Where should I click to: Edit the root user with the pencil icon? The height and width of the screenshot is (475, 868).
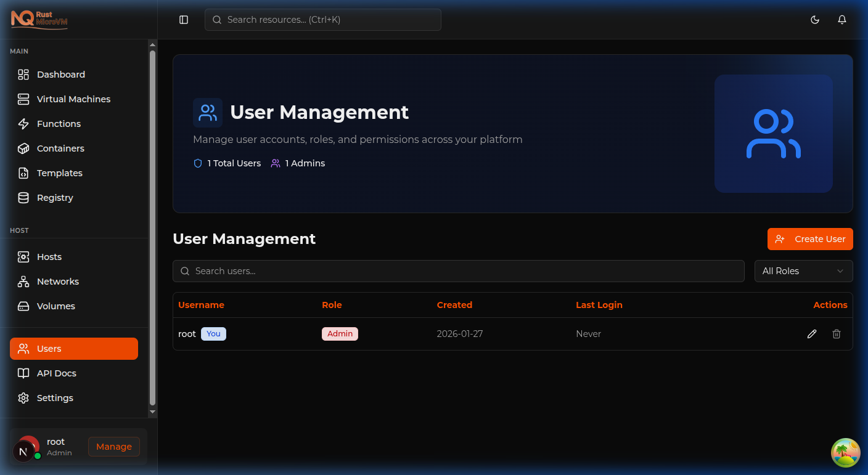click(811, 333)
